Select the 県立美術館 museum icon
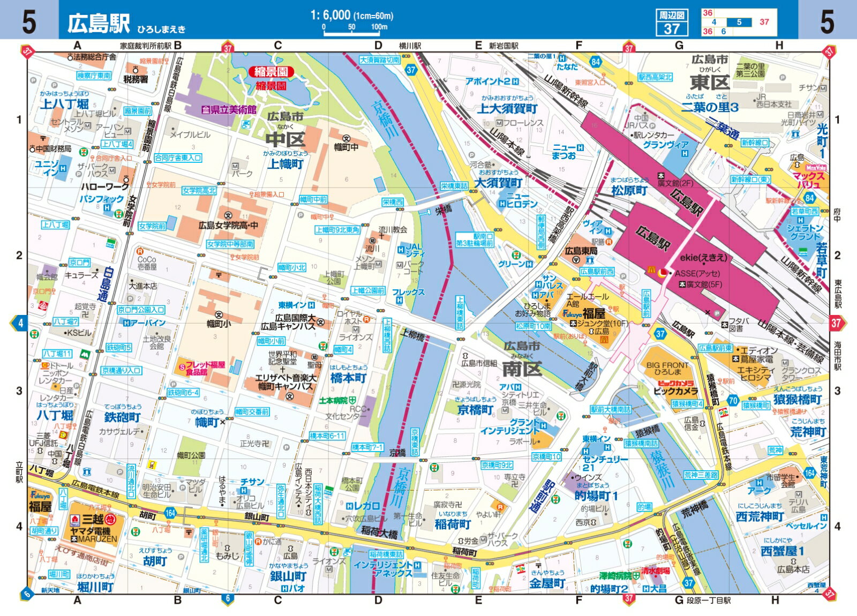Screen dimensions: 857x616 click(206, 110)
